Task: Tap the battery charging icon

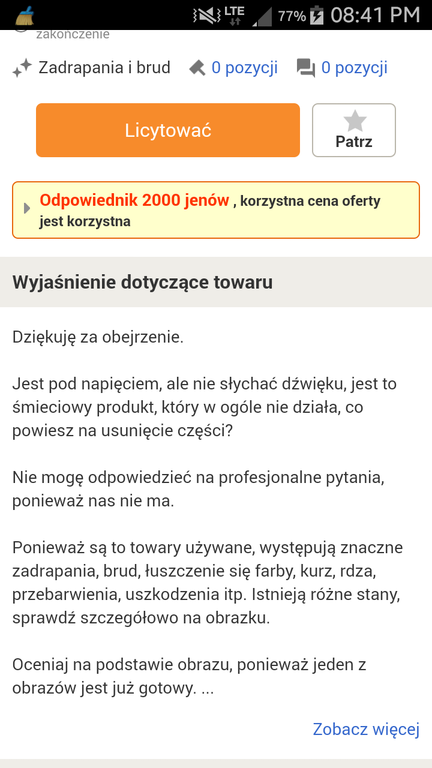Action: click(317, 15)
